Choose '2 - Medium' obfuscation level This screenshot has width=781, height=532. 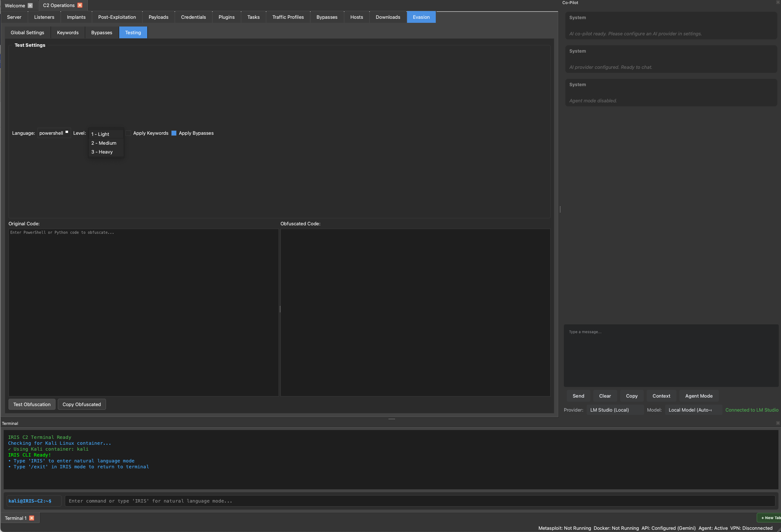106,143
